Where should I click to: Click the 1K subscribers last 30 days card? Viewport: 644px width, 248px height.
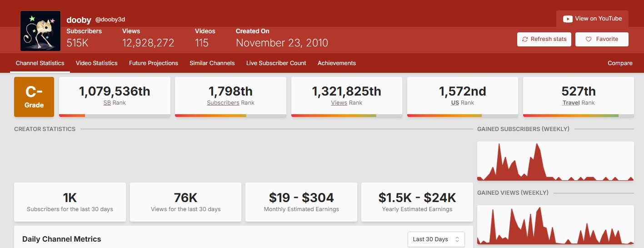pos(70,202)
